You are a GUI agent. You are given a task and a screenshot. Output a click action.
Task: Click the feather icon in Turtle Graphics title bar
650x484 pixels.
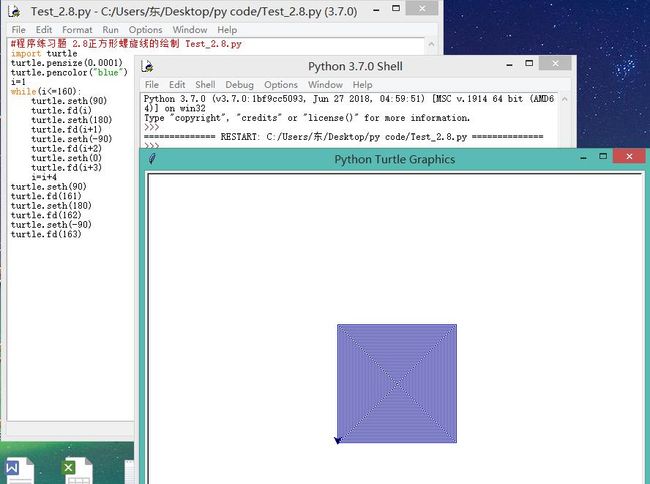[152, 159]
